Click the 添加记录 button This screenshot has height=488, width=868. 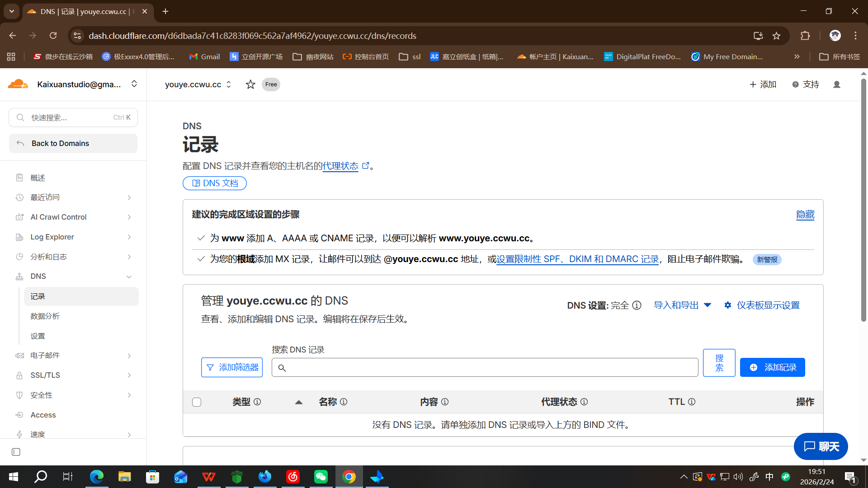point(772,367)
